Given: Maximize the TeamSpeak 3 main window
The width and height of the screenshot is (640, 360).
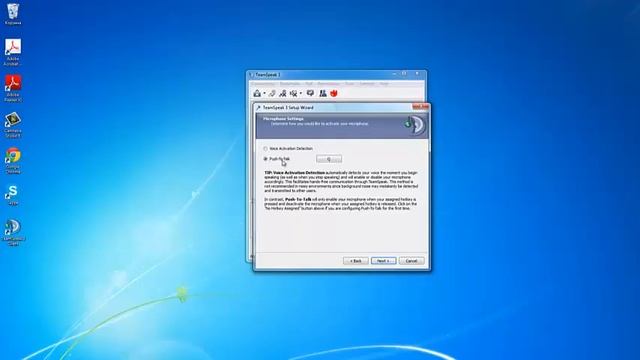Looking at the screenshot, I should (404, 74).
